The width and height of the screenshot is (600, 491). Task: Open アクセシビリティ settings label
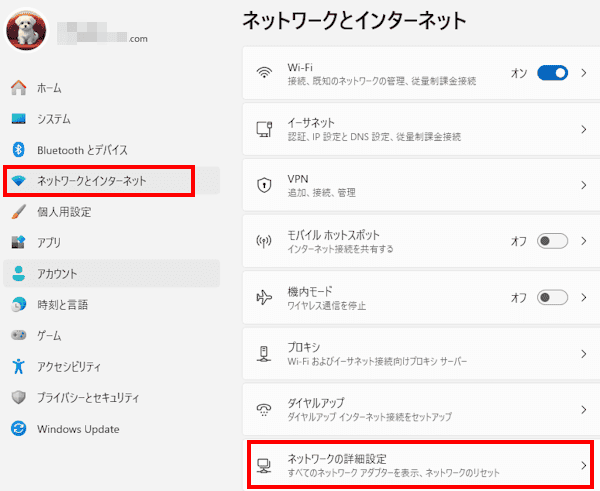click(69, 367)
